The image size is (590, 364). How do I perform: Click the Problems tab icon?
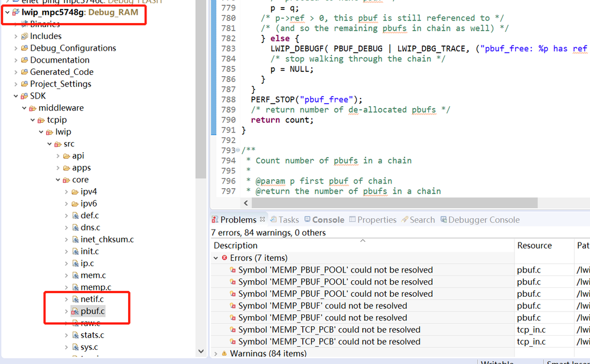[x=215, y=219]
